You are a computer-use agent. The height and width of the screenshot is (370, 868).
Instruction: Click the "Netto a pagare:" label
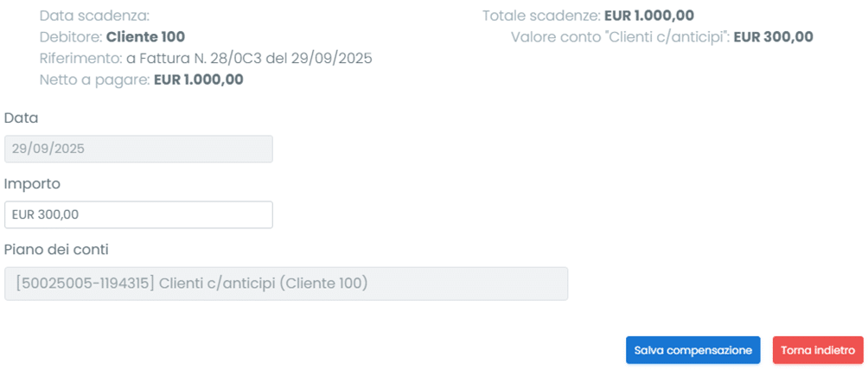(x=94, y=80)
